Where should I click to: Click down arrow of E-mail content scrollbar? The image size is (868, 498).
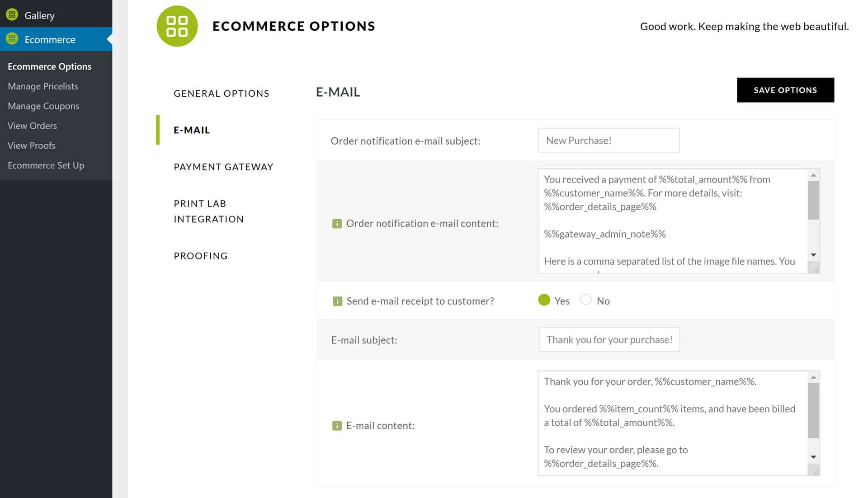click(814, 457)
